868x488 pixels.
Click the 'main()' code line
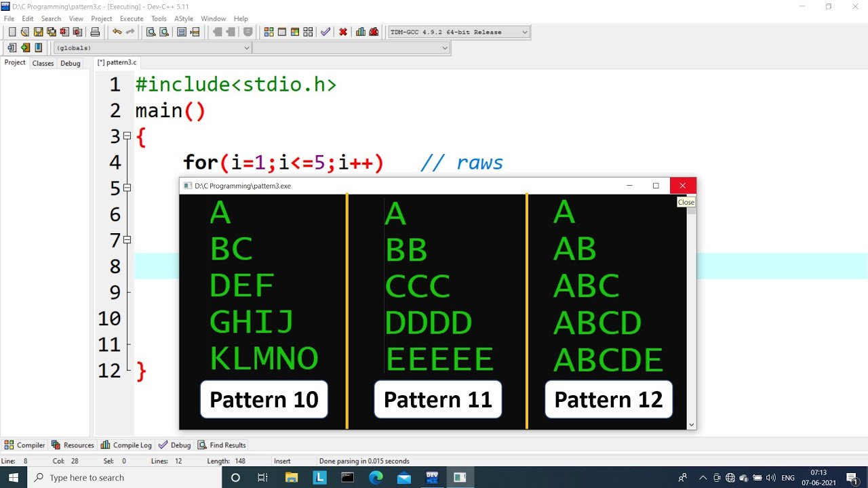point(170,110)
